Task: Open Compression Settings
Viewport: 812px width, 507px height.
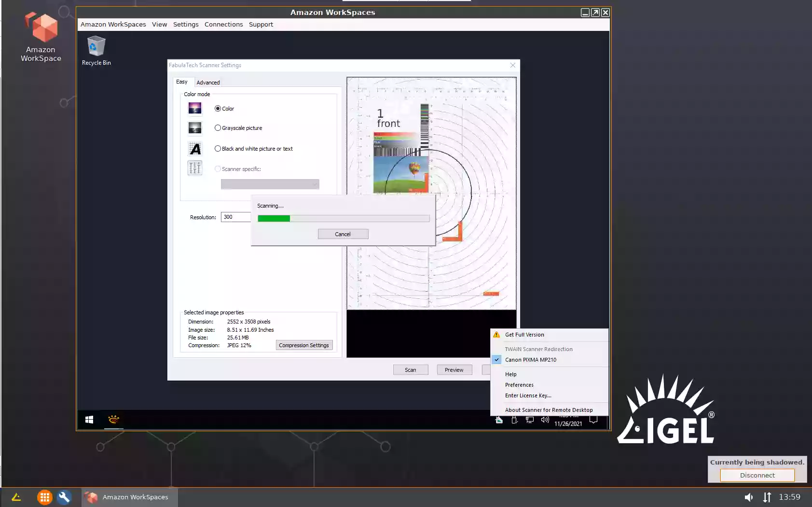Action: point(304,345)
